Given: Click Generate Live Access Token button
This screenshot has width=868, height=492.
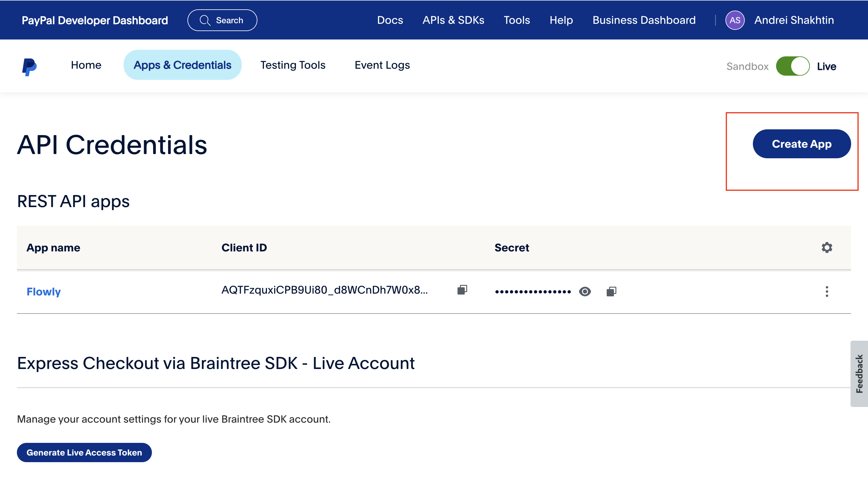Looking at the screenshot, I should 84,452.
